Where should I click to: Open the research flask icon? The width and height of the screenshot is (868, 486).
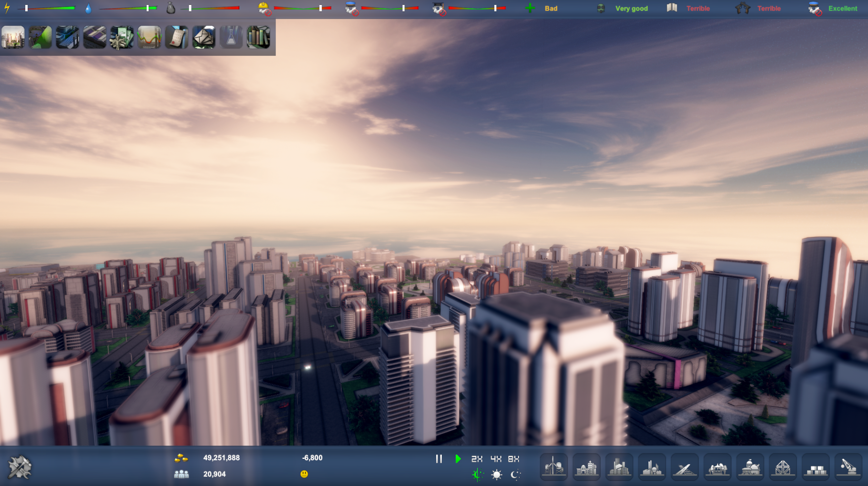(231, 37)
